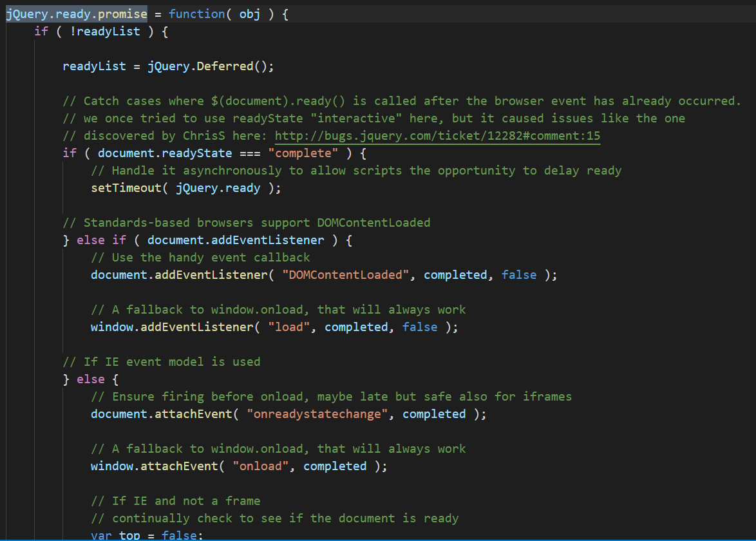Image resolution: width=756 pixels, height=541 pixels.
Task: Click the "Standards-based browsers support" comment
Action: click(247, 223)
